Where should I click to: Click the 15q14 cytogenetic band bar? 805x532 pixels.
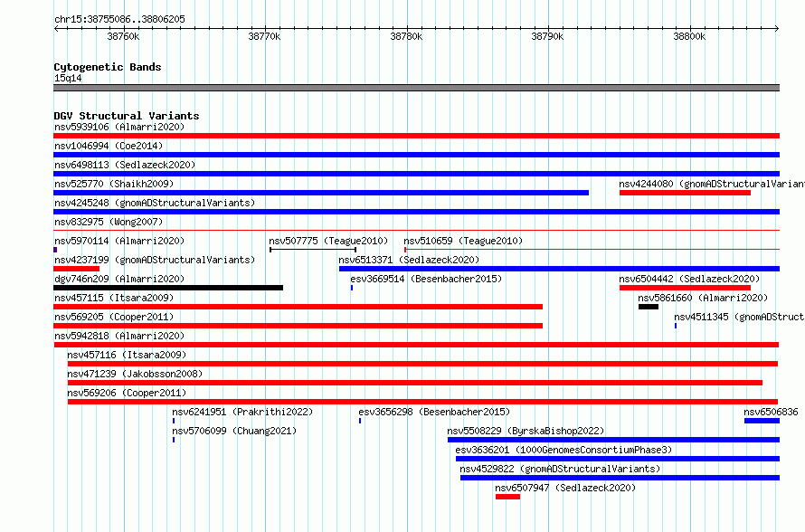[416, 88]
